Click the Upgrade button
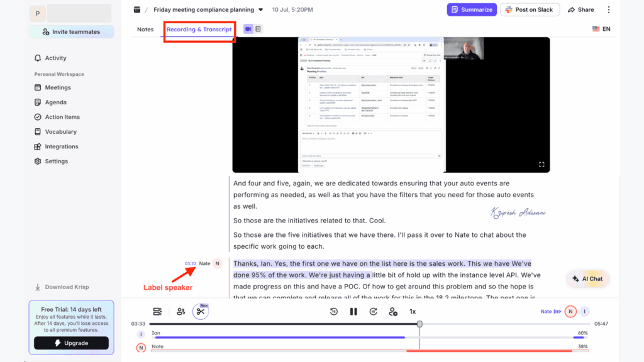Screen dimensions: 644x362 [x=70, y=343]
